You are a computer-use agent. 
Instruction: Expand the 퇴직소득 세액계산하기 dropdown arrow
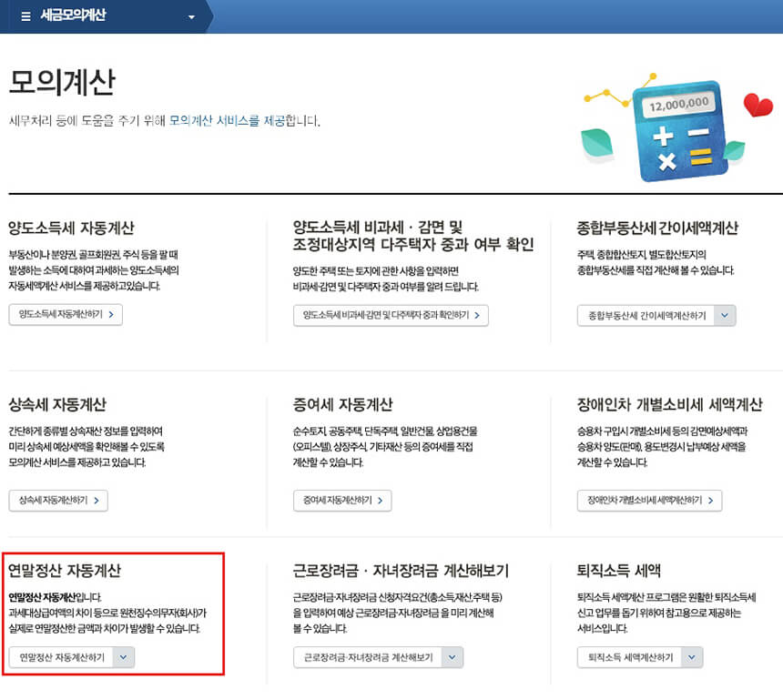coord(692,657)
